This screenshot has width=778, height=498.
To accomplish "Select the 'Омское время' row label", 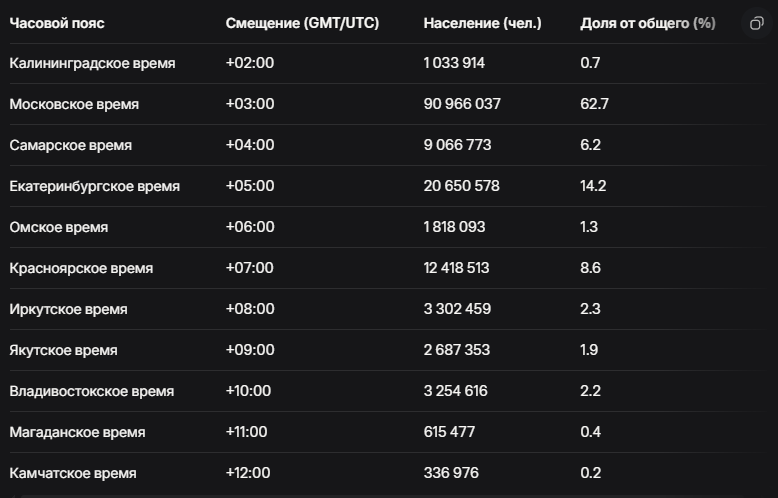I will click(x=59, y=227).
